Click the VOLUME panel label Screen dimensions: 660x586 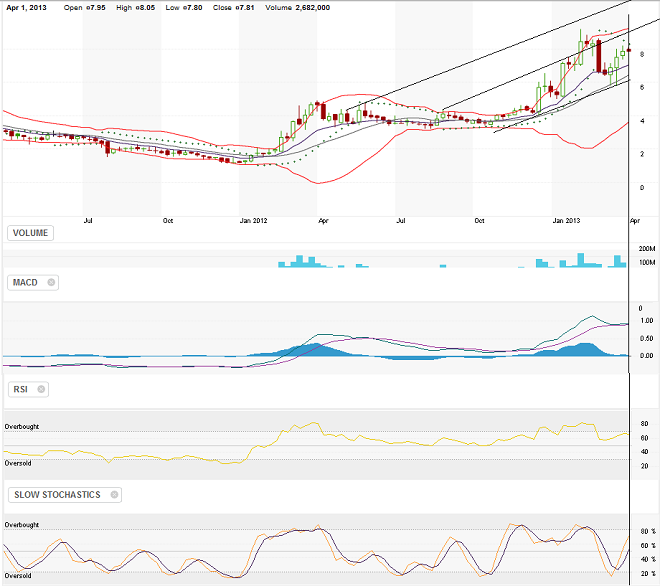(x=30, y=233)
